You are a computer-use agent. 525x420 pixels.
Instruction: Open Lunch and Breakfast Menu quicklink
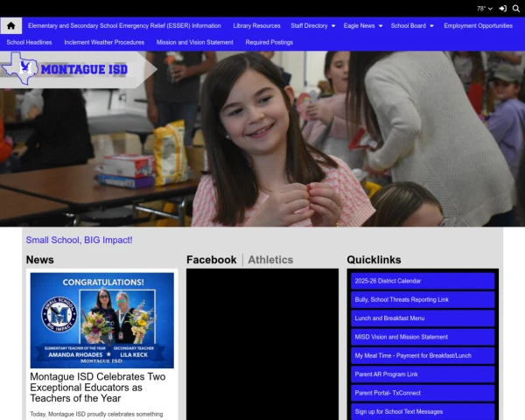[423, 318]
